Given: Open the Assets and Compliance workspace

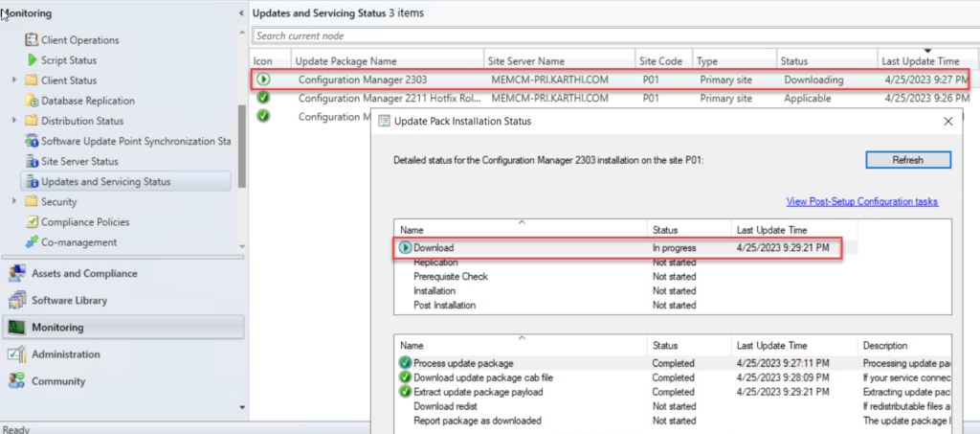Looking at the screenshot, I should [83, 273].
